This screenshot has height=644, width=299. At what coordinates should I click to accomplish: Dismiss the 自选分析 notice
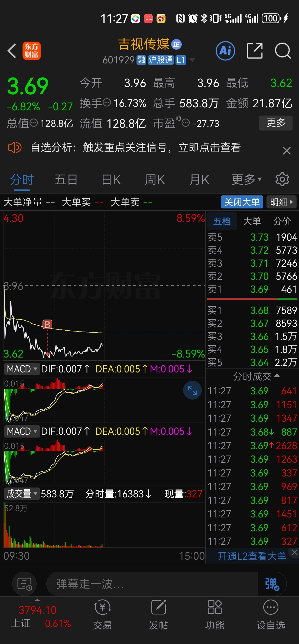pyautogui.click(x=287, y=151)
